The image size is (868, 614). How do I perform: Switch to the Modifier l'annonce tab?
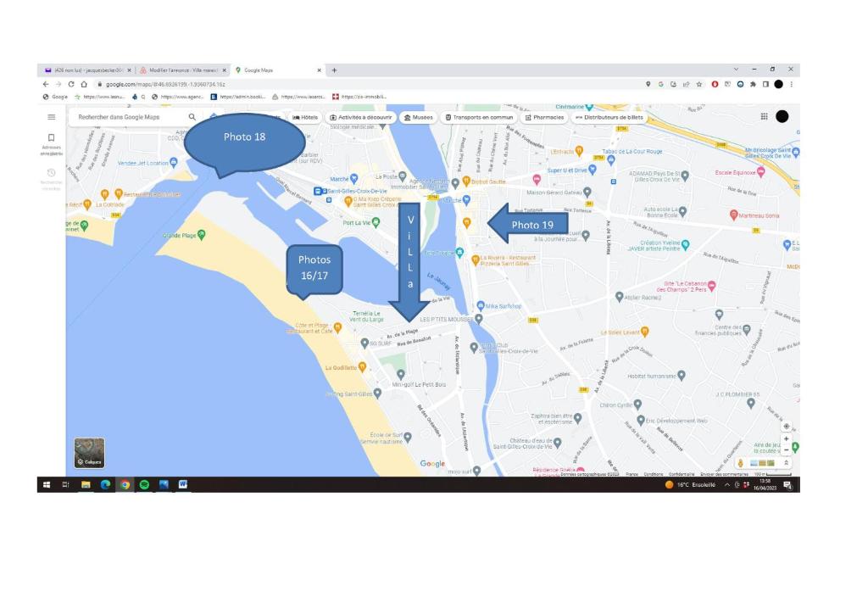(183, 70)
